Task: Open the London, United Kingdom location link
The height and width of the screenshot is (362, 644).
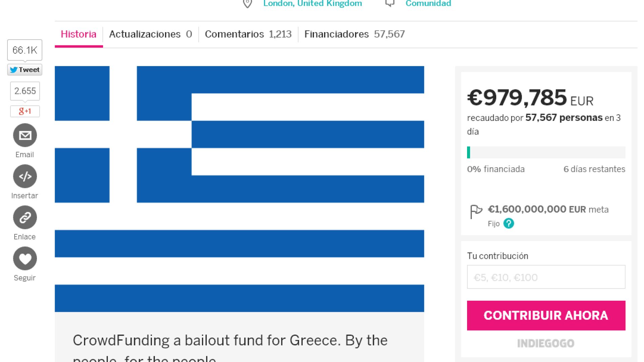Action: 312,3
